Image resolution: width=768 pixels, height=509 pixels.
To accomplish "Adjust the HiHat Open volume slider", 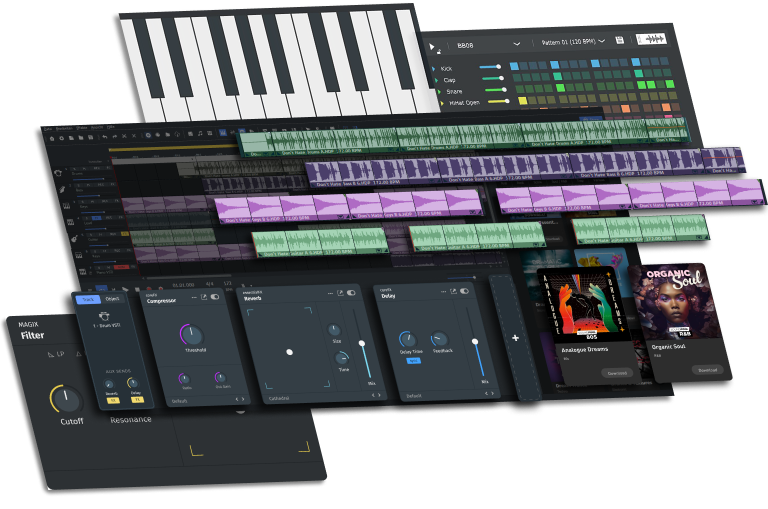I will pos(499,101).
